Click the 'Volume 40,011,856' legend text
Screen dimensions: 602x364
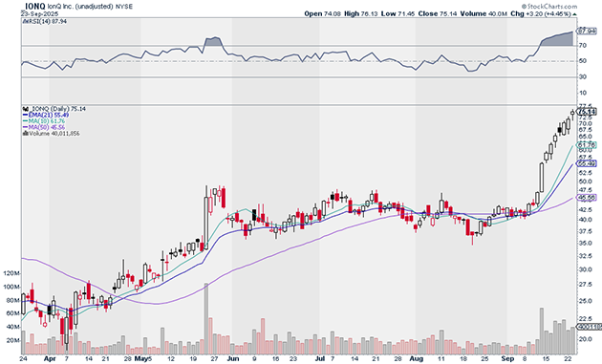point(54,133)
